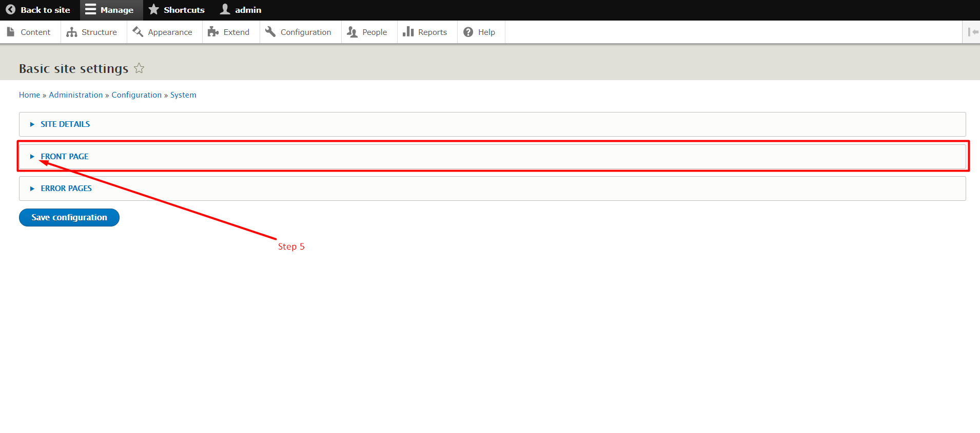Viewport: 980px width, 433px height.
Task: Click the Content page icon
Action: tap(10, 32)
